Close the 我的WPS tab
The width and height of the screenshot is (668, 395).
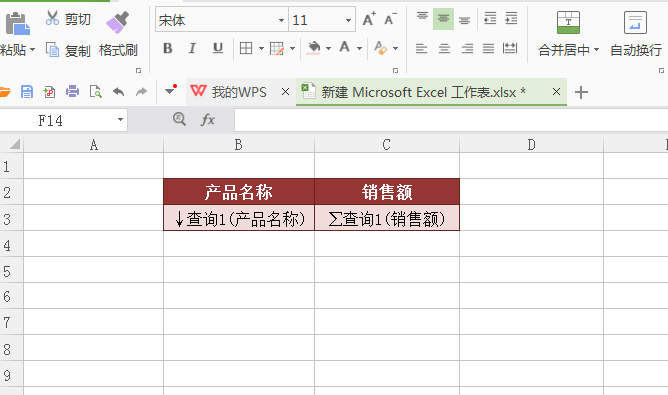(285, 92)
